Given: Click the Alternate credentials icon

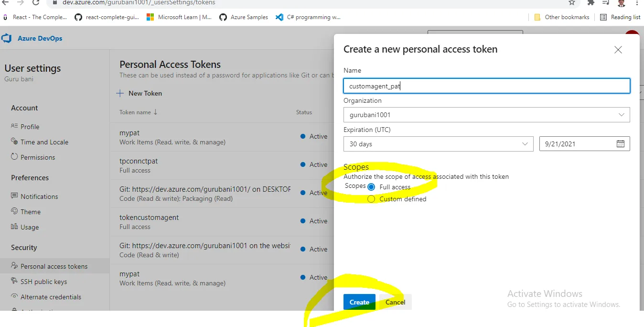Looking at the screenshot, I should click(14, 296).
